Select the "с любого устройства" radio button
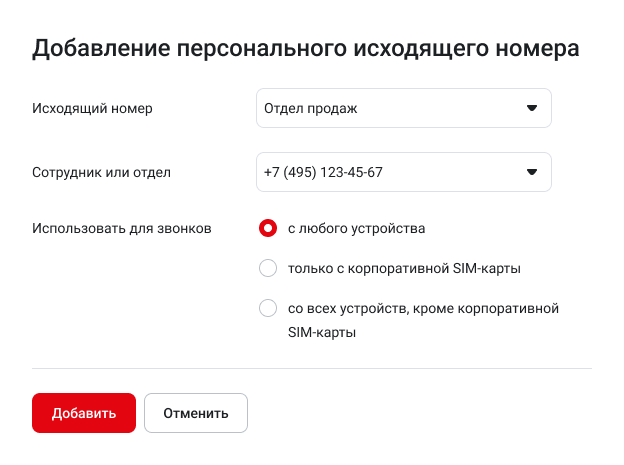624x465 pixels. tap(268, 228)
